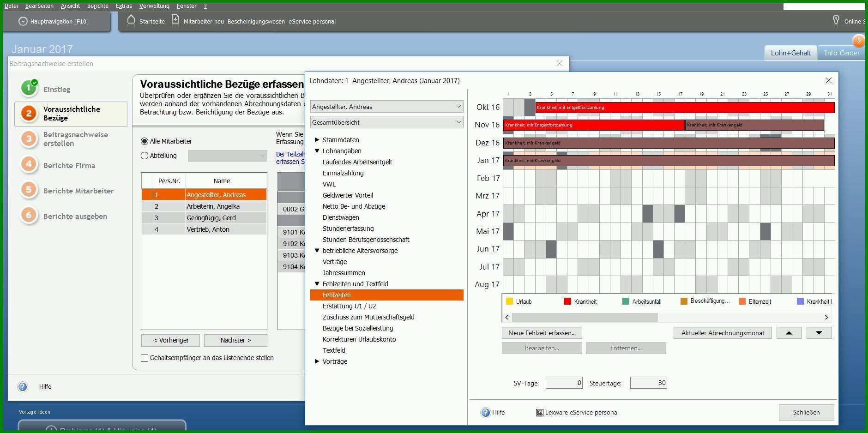This screenshot has width=868, height=433.
Task: Select the Fehlzeiten tree item
Action: pos(386,295)
